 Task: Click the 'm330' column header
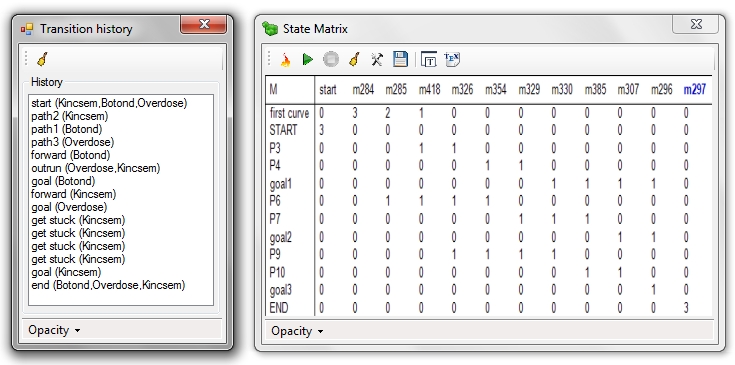coord(562,89)
